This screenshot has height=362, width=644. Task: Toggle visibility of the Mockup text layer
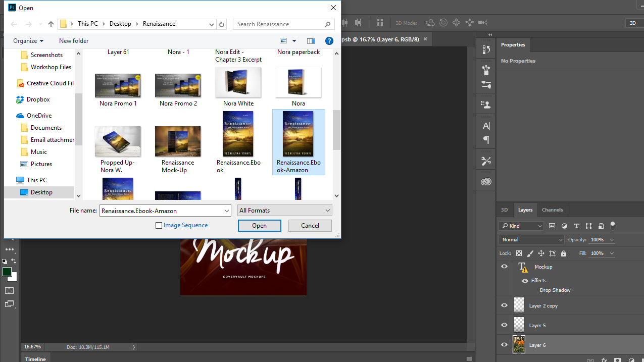pos(504,267)
